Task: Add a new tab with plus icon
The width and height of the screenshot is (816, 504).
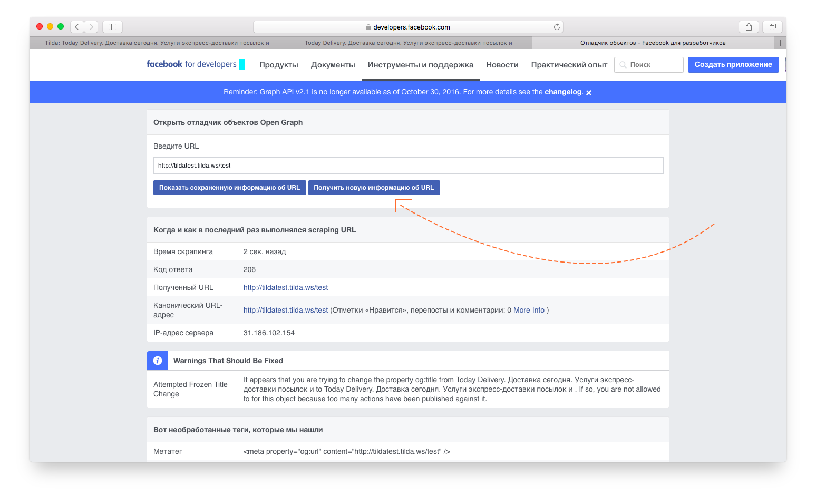Action: pyautogui.click(x=780, y=43)
